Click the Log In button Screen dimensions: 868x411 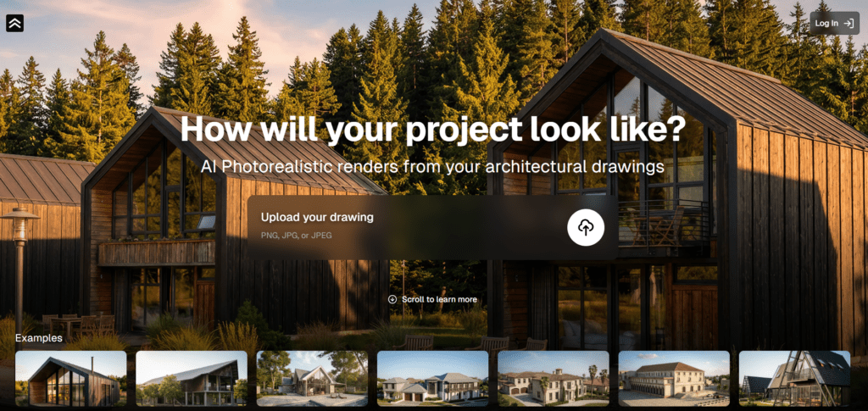point(834,23)
